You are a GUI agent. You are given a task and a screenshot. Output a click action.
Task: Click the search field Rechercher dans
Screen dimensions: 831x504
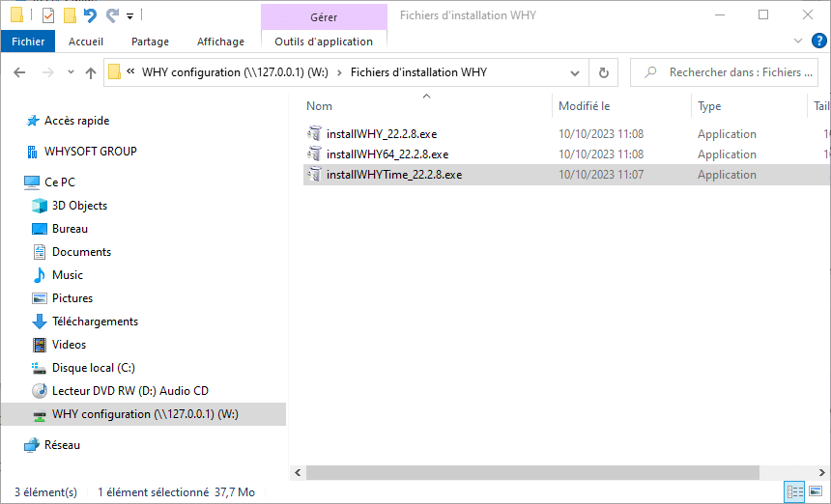pos(734,72)
